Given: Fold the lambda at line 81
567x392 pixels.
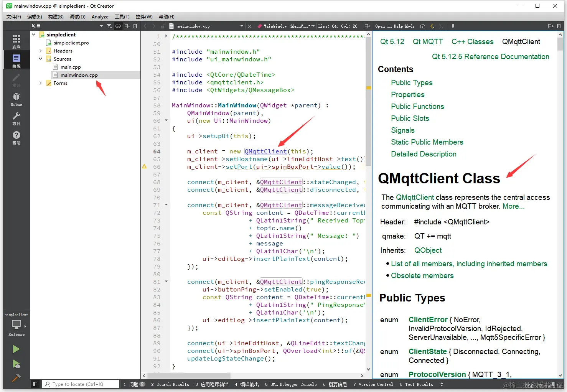Looking at the screenshot, I should (x=166, y=282).
